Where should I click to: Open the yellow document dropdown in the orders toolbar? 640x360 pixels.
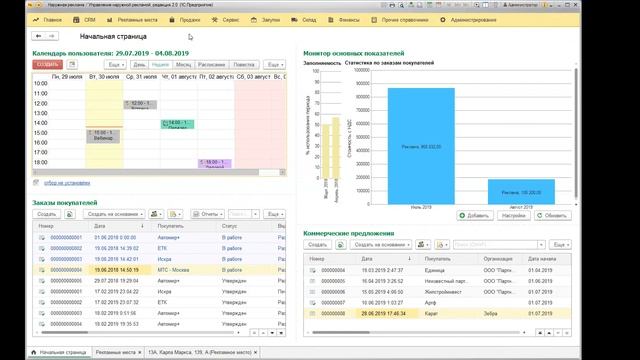coord(175,214)
